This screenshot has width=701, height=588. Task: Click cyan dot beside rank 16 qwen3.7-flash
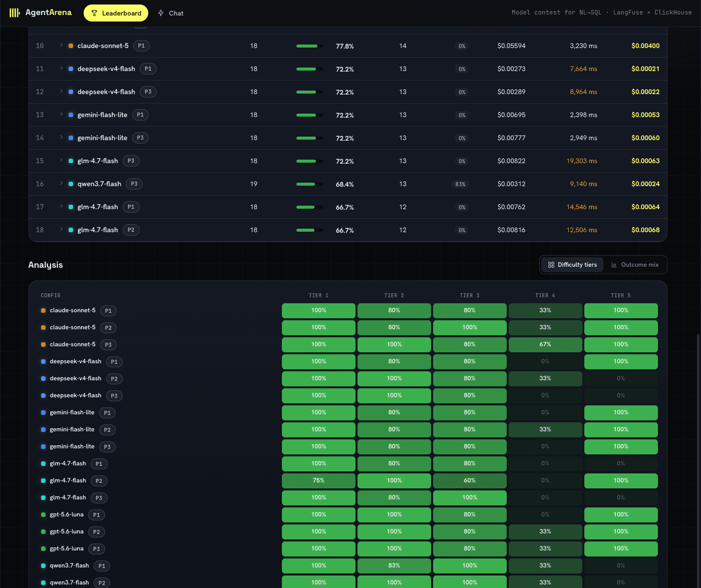[71, 184]
